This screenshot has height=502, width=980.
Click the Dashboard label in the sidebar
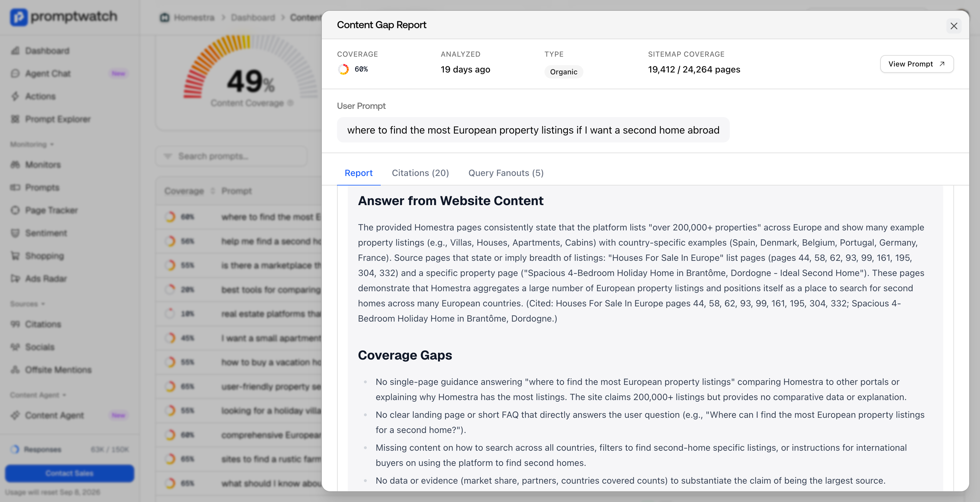(x=47, y=51)
